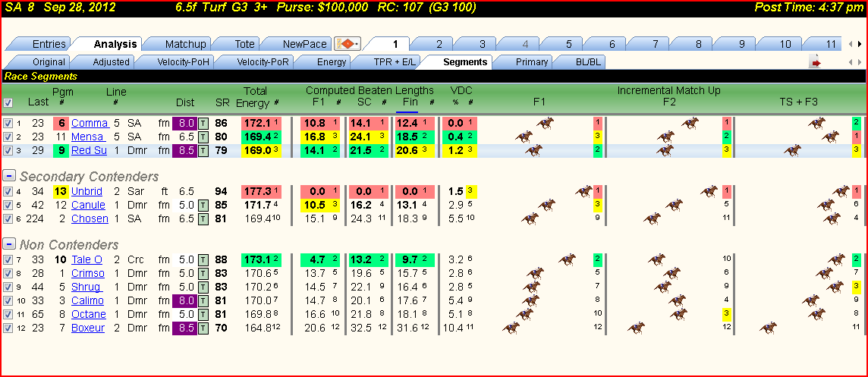Click the F2 horse icon in Boxeur row

pyautogui.click(x=637, y=328)
